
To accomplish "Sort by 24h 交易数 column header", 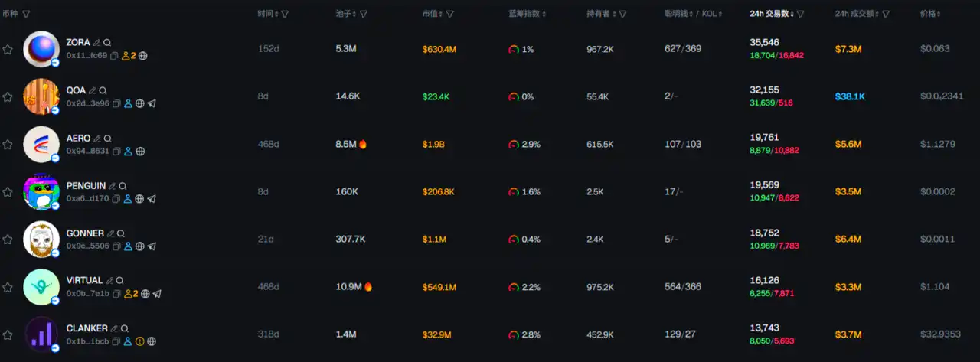I will [770, 14].
